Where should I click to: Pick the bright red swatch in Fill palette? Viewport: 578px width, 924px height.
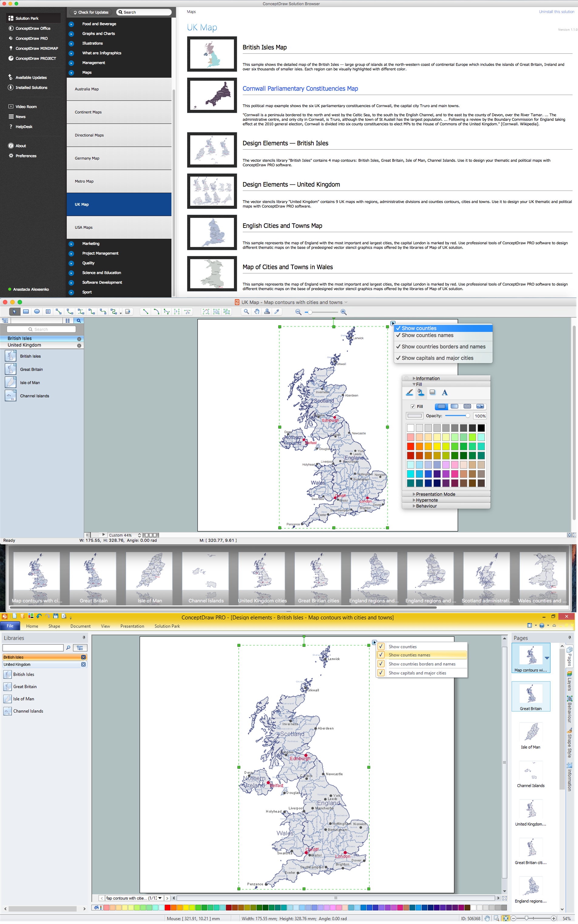coord(411,447)
